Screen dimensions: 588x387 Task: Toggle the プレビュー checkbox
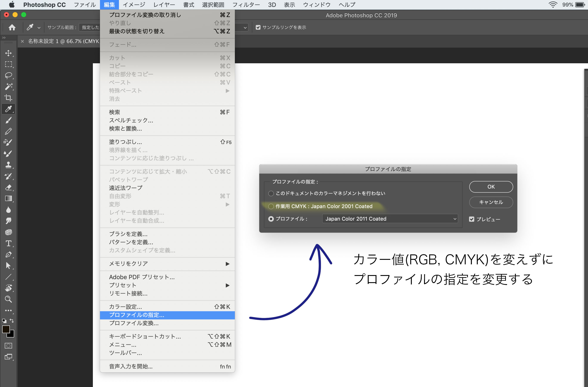pos(472,219)
